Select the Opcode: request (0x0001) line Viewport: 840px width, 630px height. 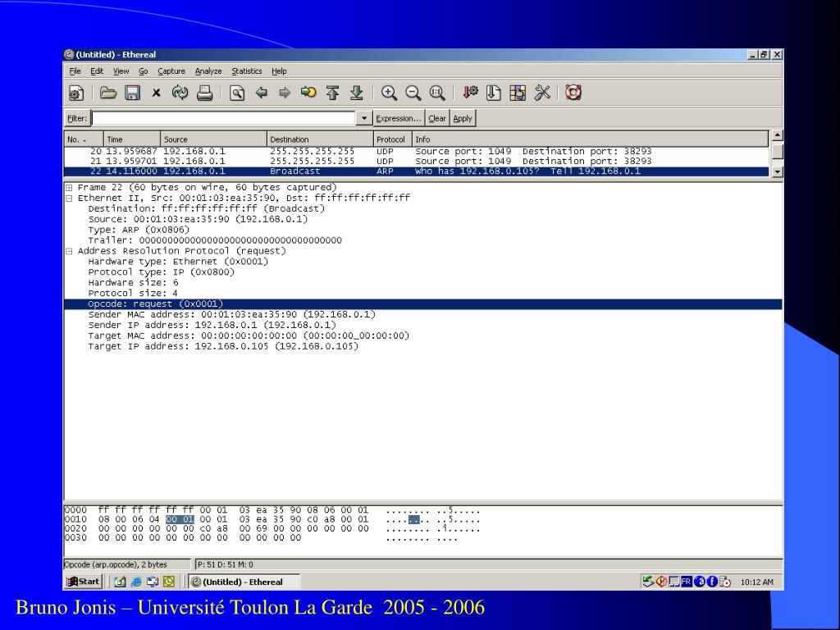pyautogui.click(x=423, y=304)
